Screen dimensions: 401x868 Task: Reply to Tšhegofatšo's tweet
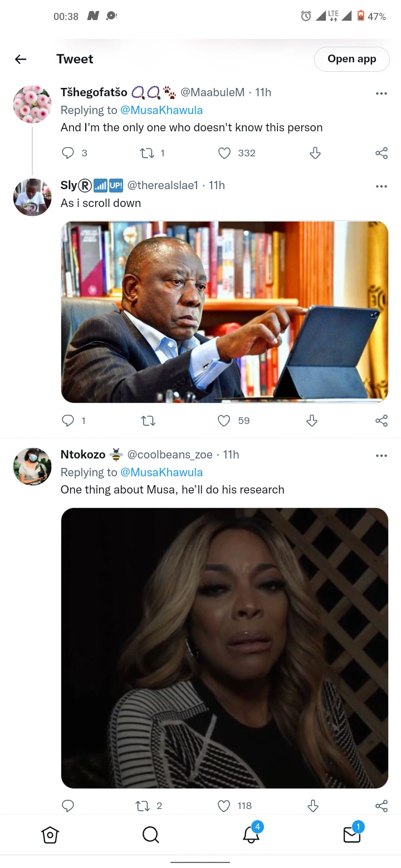tap(68, 153)
